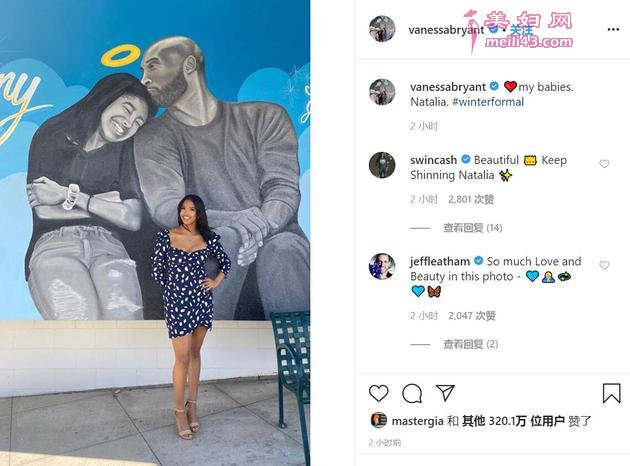Open the jeffleatham username link
Image resolution: width=630 pixels, height=466 pixels.
pyautogui.click(x=440, y=262)
